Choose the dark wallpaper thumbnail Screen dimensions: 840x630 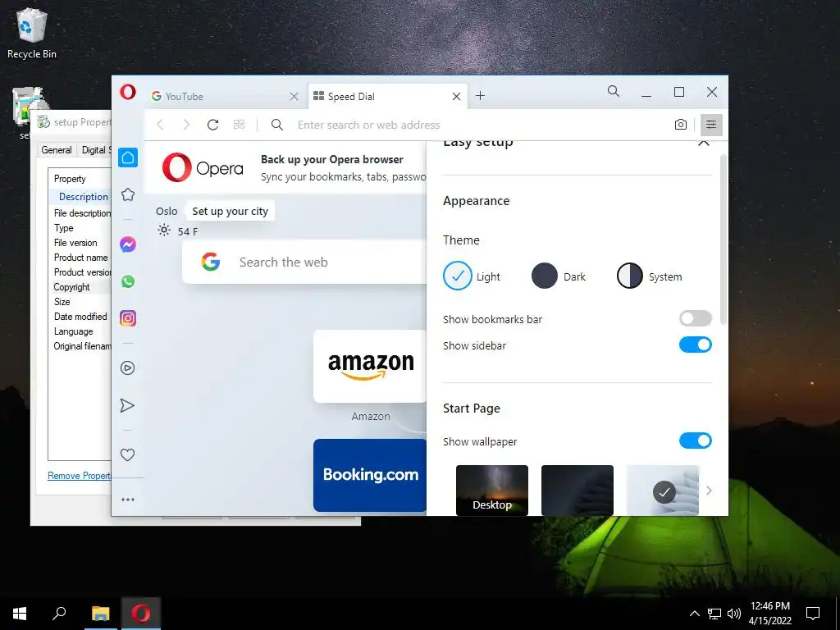pyautogui.click(x=577, y=491)
